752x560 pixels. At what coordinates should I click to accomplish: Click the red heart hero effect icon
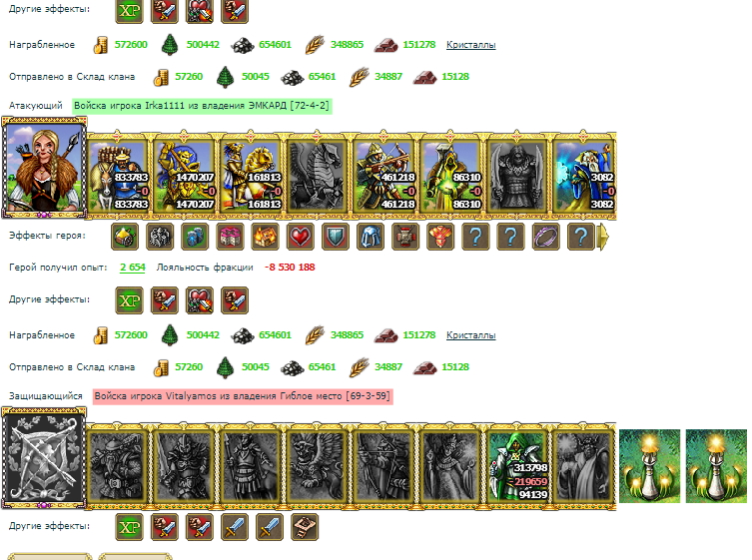point(301,237)
